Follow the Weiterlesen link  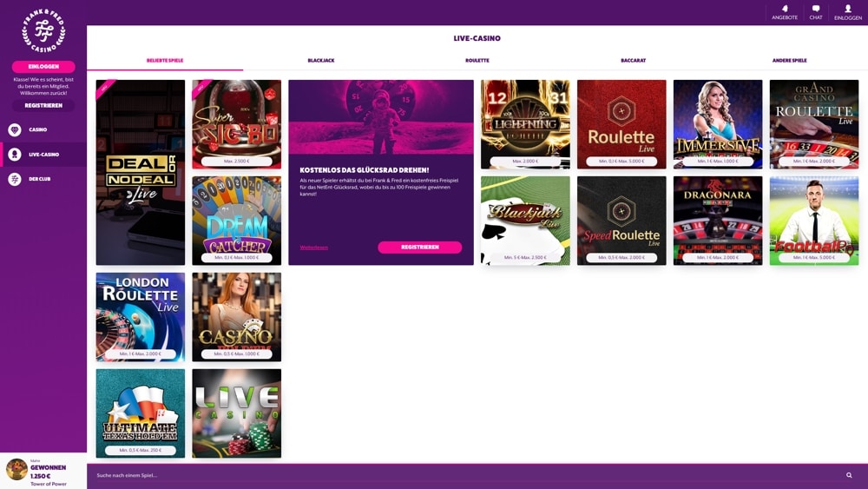click(314, 248)
